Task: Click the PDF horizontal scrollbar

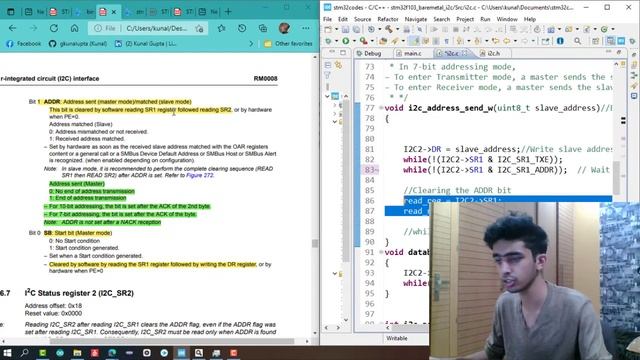Action: coord(171,340)
